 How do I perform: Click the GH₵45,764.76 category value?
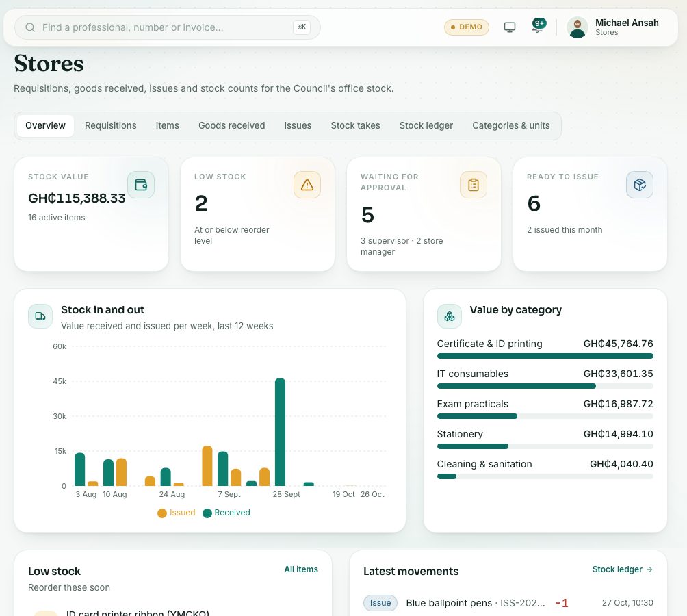pyautogui.click(x=618, y=344)
